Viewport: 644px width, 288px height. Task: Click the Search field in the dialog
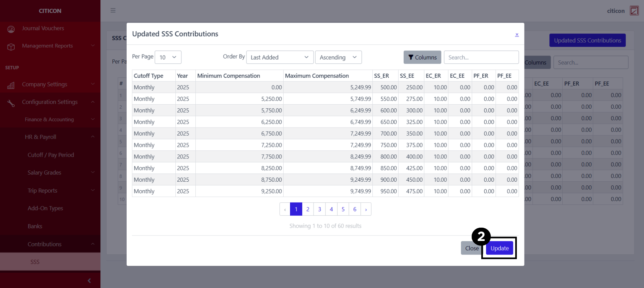(481, 57)
